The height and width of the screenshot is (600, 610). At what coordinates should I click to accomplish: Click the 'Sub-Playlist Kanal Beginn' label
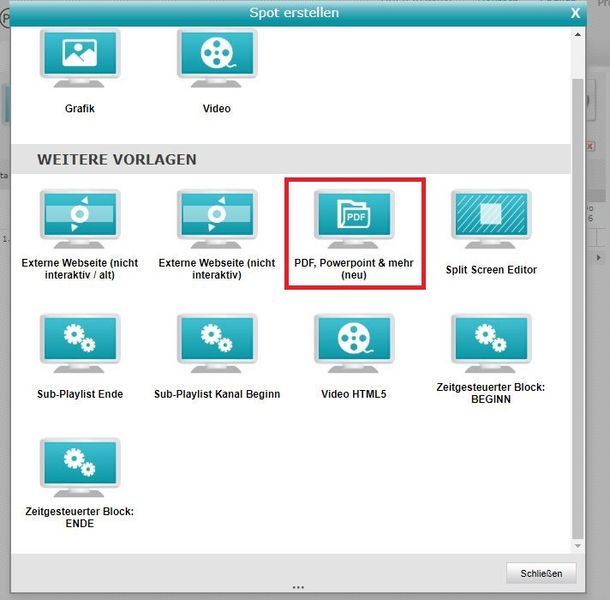[217, 394]
